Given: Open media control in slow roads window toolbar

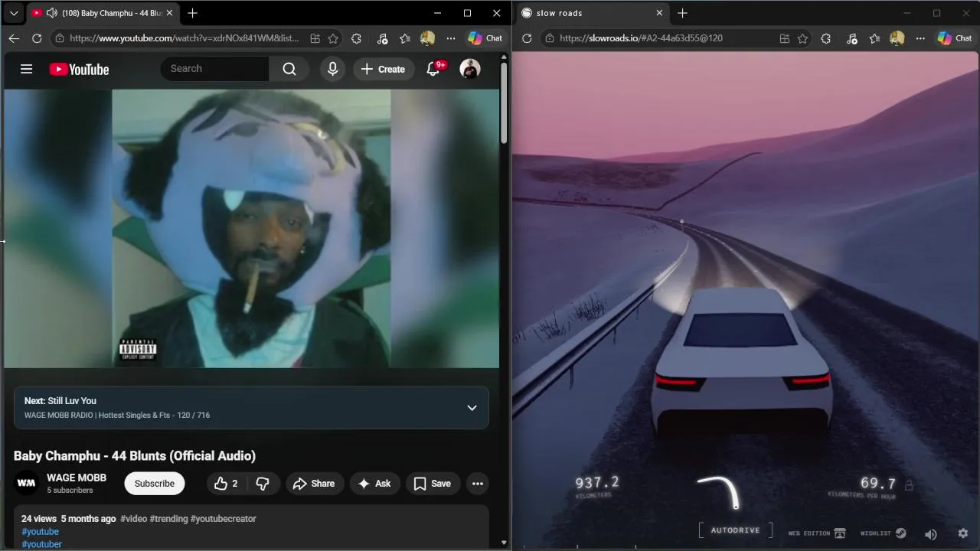Looking at the screenshot, I should pyautogui.click(x=851, y=38).
